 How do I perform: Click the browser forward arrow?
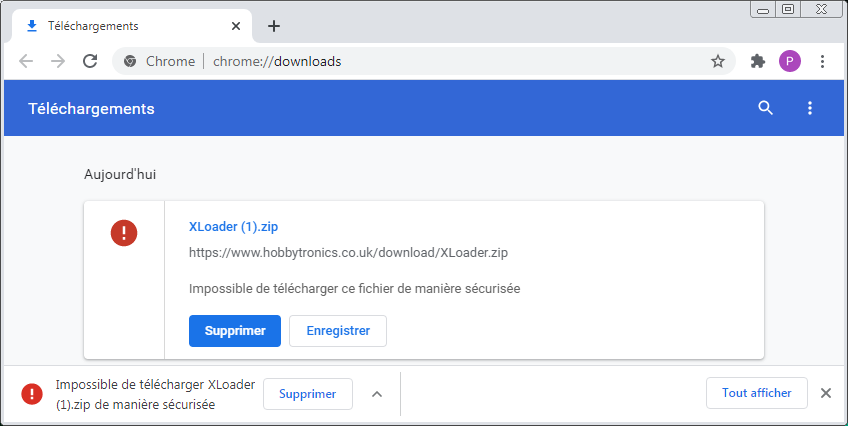coord(58,61)
